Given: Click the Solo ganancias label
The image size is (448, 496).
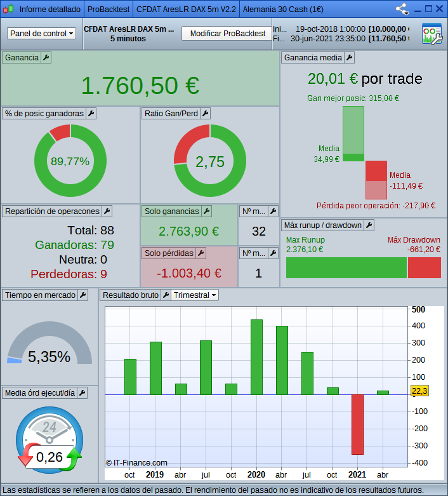Looking at the screenshot, I should [172, 211].
